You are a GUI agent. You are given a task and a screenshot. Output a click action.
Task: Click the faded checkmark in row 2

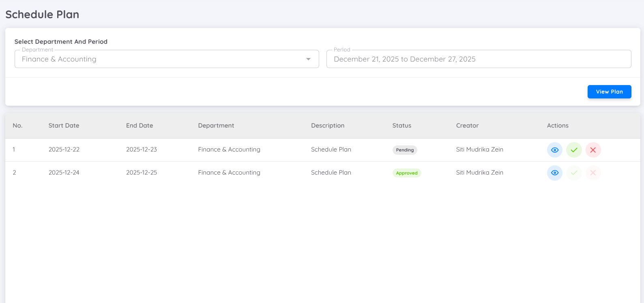click(574, 173)
